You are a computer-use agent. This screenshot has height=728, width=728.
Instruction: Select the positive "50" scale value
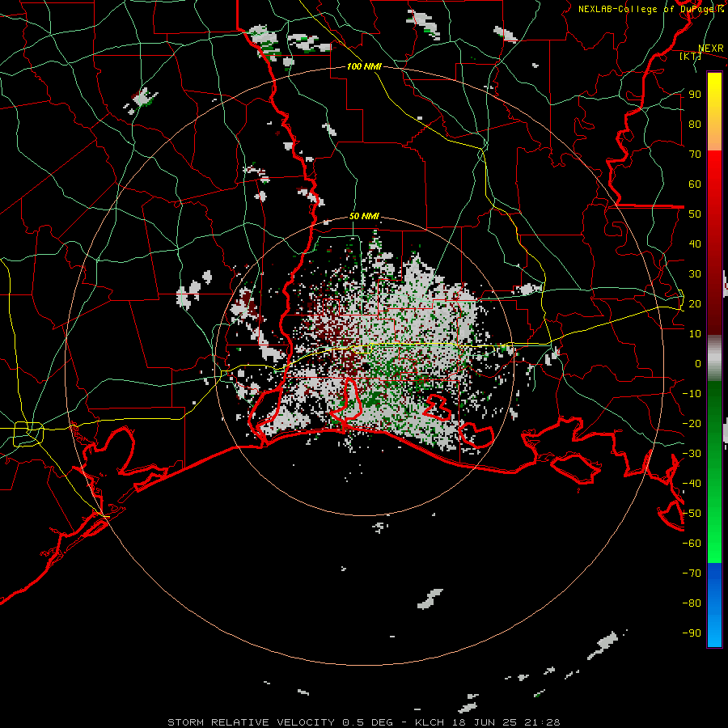[x=695, y=214]
